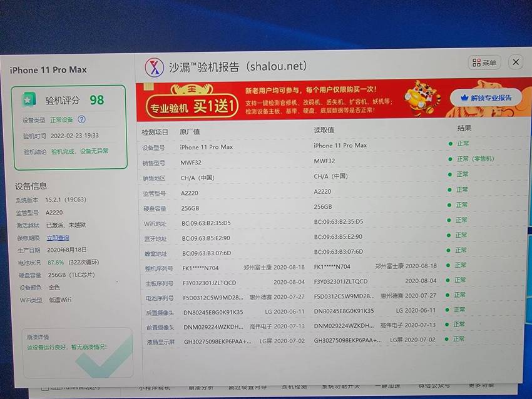The image size is (532, 399).
Task: Click the 低温WiFi type value
Action: coord(60,300)
